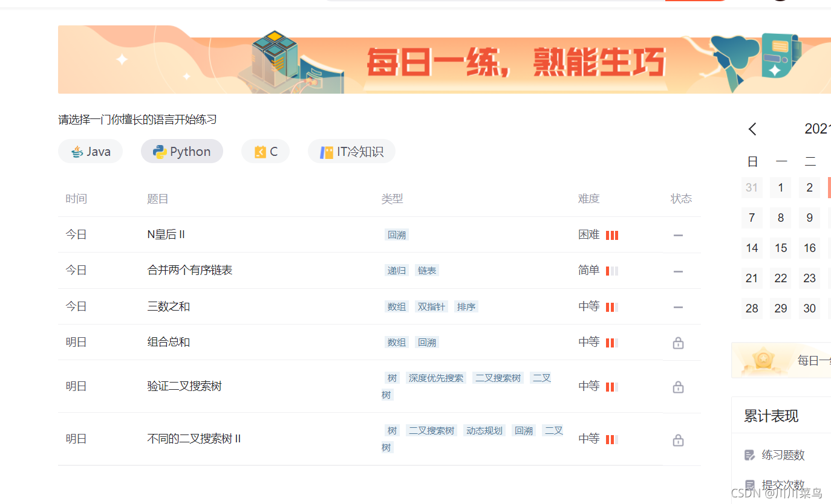Select calendar date 9
The height and width of the screenshot is (504, 831).
(x=810, y=218)
